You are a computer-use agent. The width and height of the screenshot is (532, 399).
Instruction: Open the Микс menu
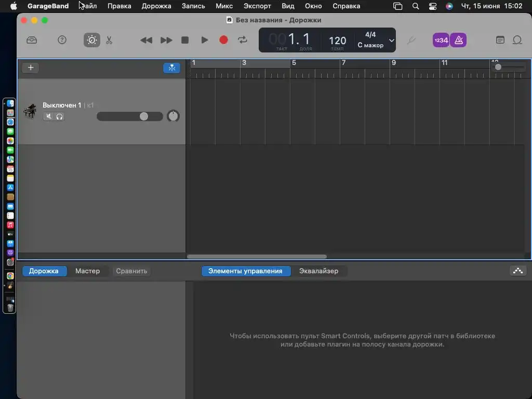pyautogui.click(x=224, y=6)
